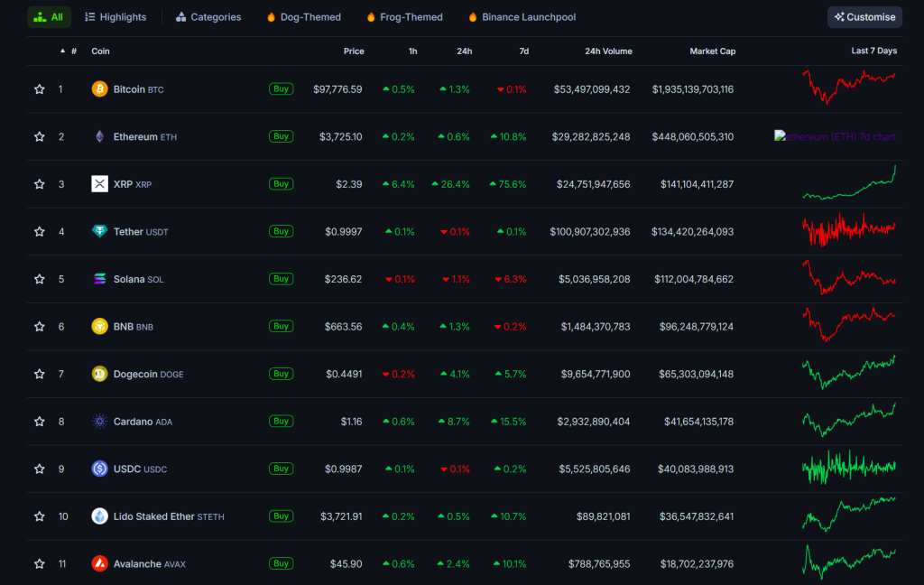Open the Solana SOL coin link
The height and width of the screenshot is (585, 924).
pos(138,280)
